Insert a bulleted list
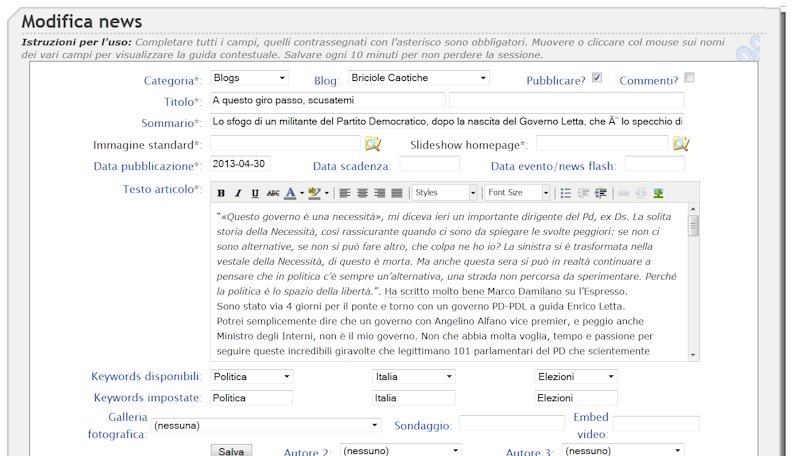This screenshot has width=800, height=456. 565,193
